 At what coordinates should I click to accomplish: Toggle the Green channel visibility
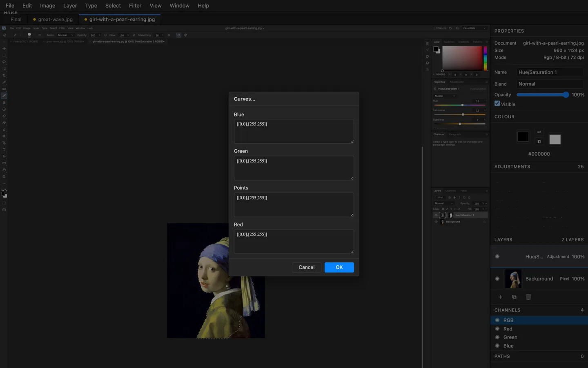[497, 337]
